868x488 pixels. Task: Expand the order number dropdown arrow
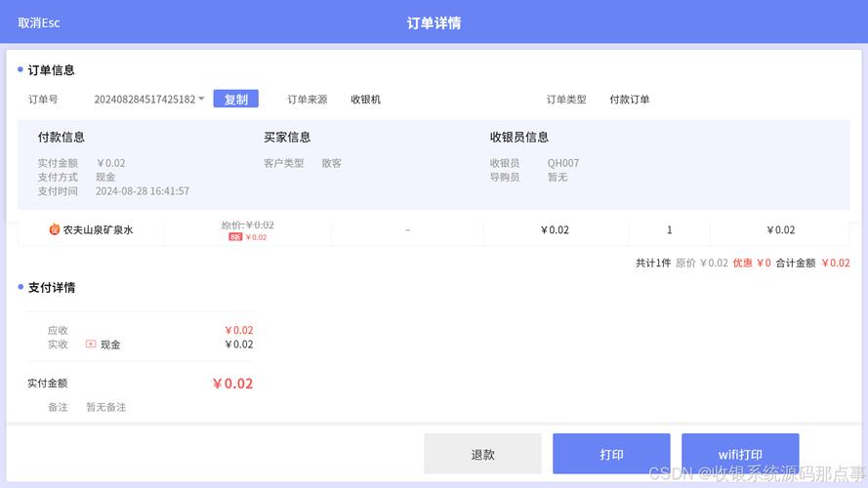(x=201, y=99)
